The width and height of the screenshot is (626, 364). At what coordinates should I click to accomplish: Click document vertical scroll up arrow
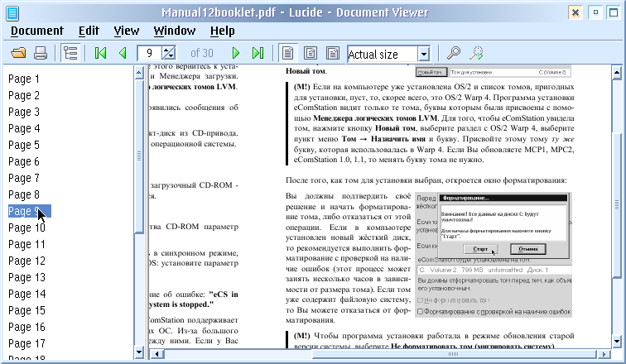617,73
